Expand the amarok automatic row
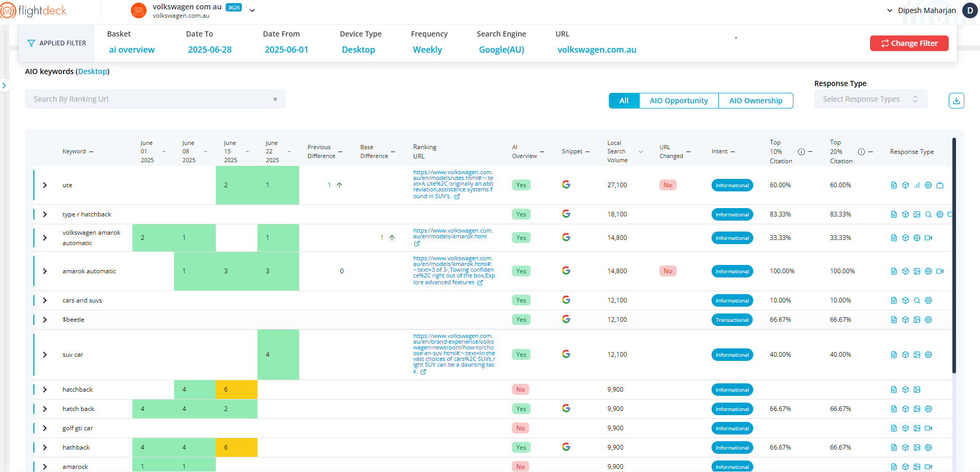The image size is (980, 472). [45, 271]
